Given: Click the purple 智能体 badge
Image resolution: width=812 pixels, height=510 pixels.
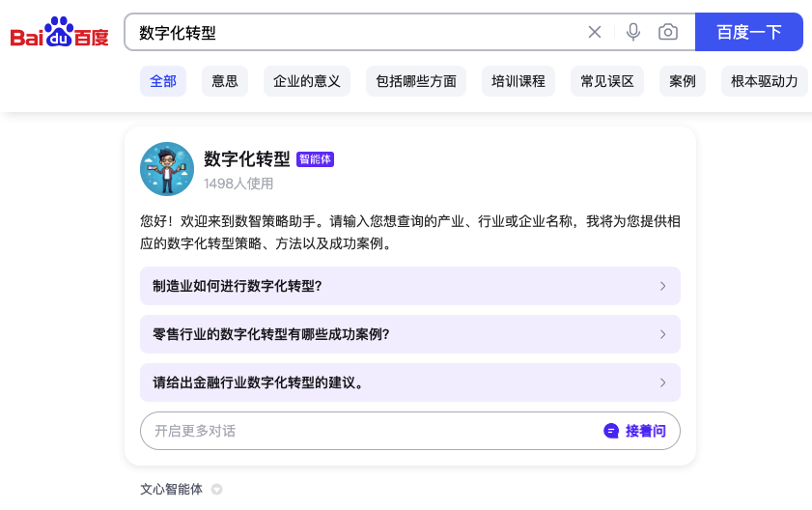Looking at the screenshot, I should point(315,159).
